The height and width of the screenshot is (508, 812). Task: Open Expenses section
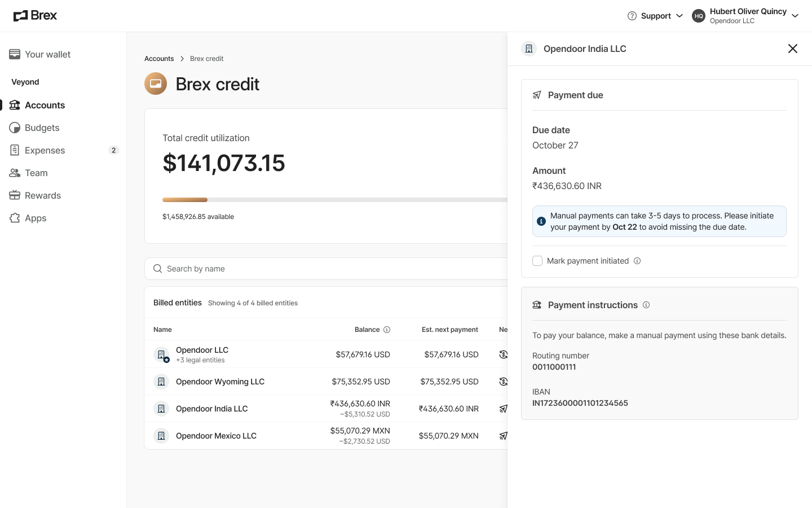tap(45, 150)
